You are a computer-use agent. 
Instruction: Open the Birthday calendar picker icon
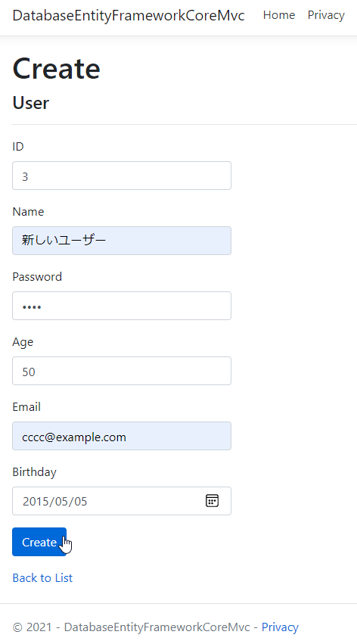point(212,501)
